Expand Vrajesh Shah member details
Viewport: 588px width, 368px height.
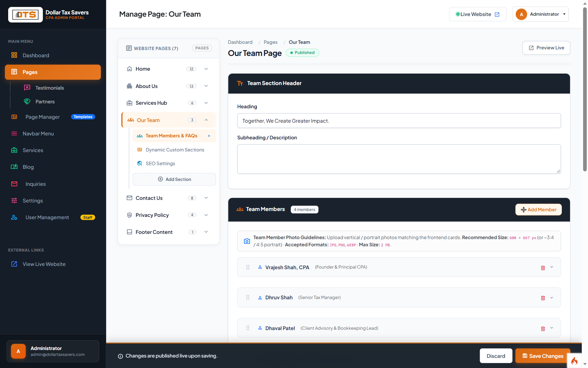pyautogui.click(x=552, y=267)
